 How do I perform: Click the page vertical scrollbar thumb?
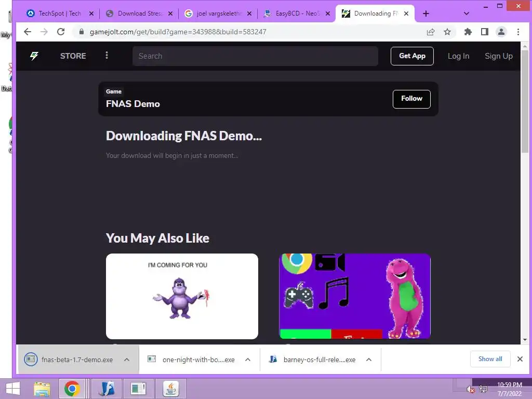pyautogui.click(x=525, y=102)
